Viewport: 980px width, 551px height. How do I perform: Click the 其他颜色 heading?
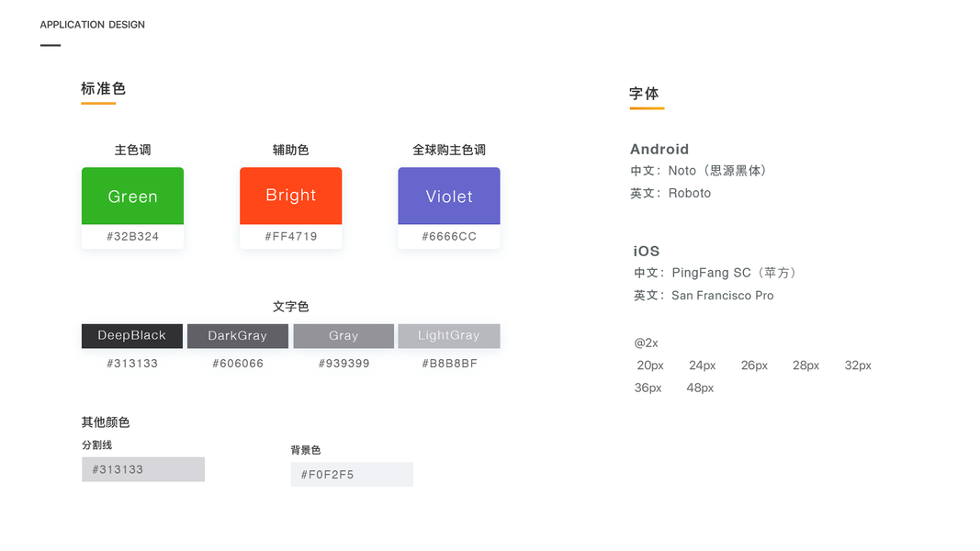(105, 422)
